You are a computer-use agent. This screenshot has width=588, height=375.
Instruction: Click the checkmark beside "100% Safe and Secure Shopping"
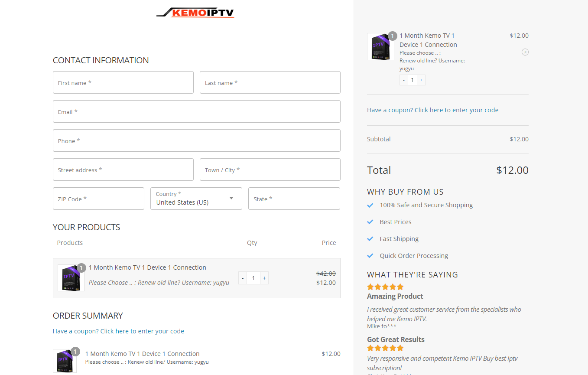pyautogui.click(x=370, y=205)
